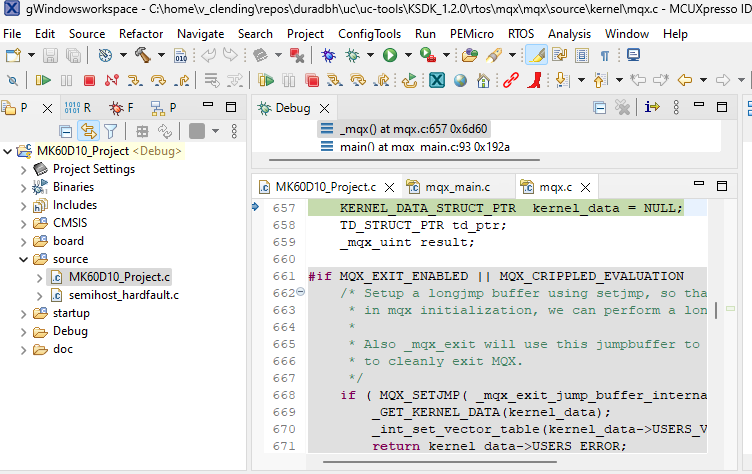Click the Terminate All stacked red squares icon

(312, 80)
